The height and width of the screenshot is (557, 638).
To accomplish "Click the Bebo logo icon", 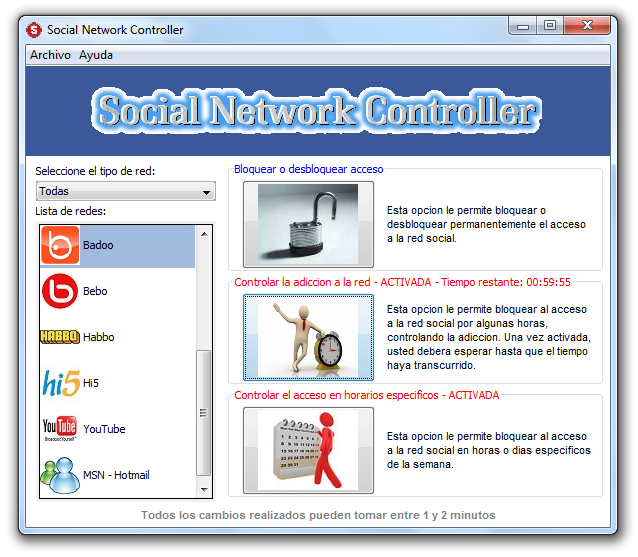I will (x=60, y=291).
